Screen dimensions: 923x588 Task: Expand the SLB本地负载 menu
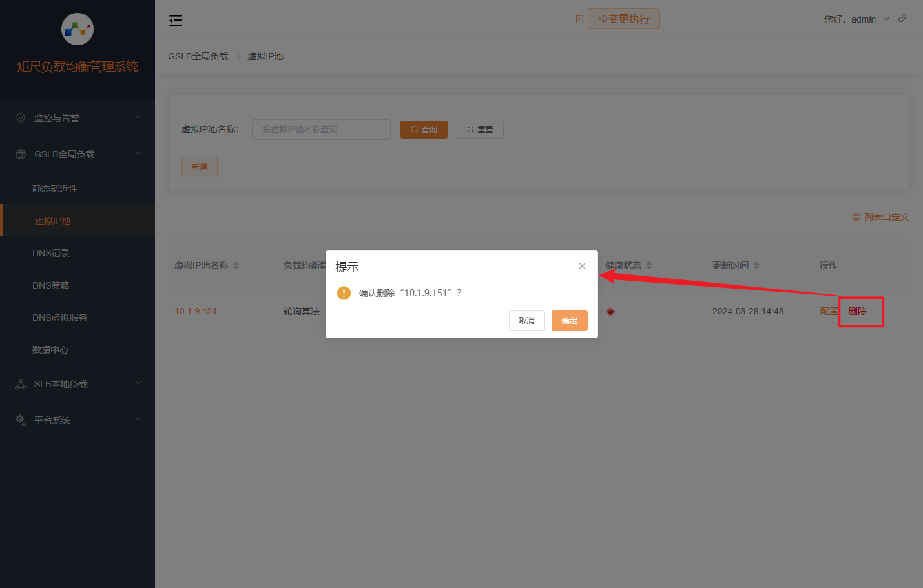click(78, 384)
